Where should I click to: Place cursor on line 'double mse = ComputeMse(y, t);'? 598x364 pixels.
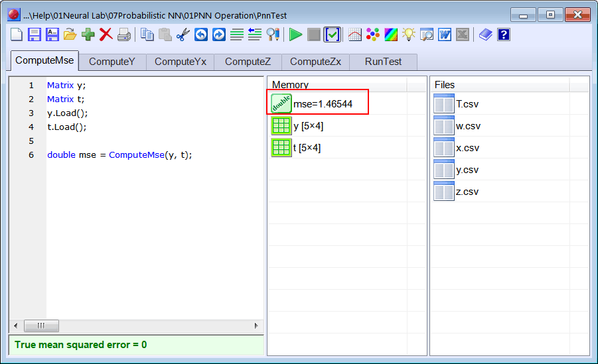point(119,154)
